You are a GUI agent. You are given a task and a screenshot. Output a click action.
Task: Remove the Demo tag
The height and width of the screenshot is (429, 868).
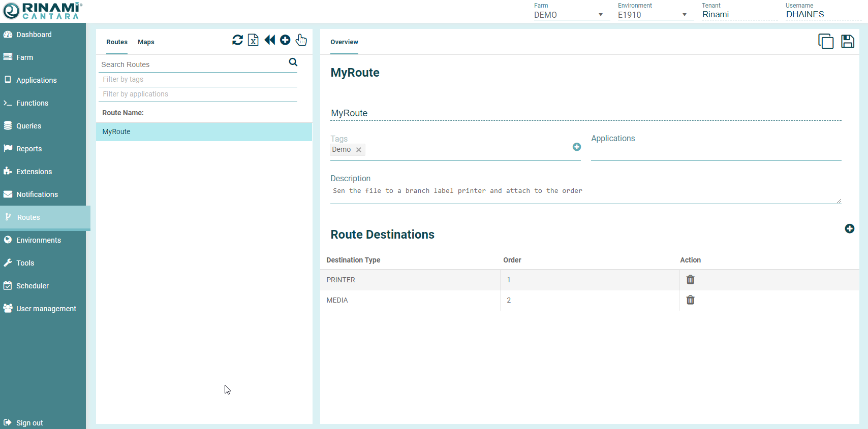[359, 150]
